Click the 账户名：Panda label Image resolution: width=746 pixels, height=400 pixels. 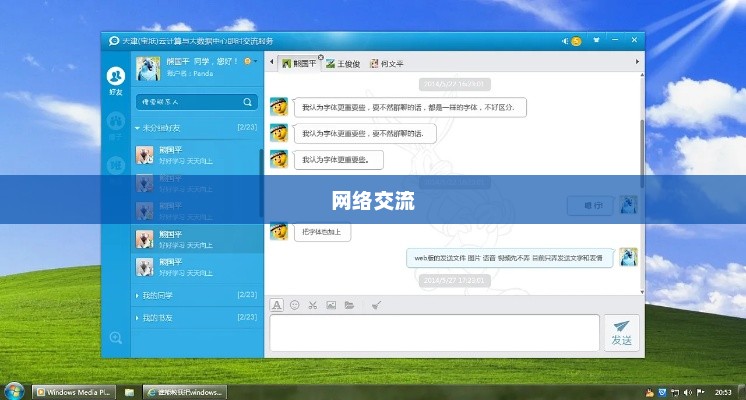pyautogui.click(x=190, y=74)
